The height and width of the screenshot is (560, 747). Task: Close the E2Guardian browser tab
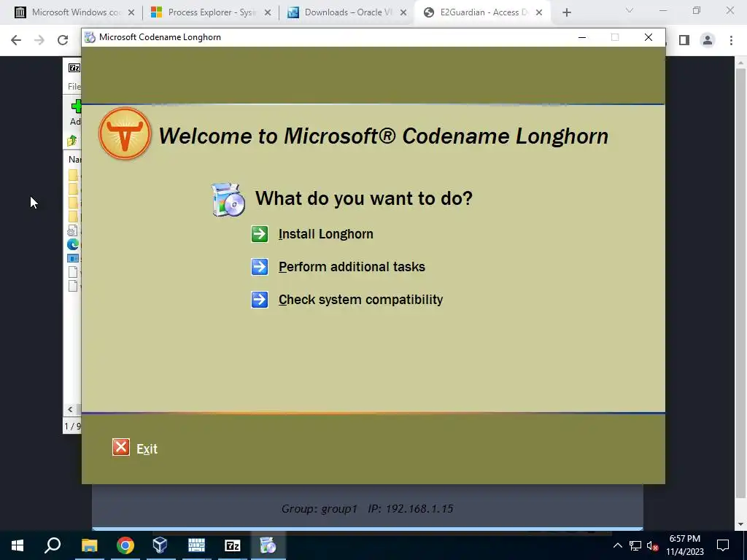click(x=539, y=12)
